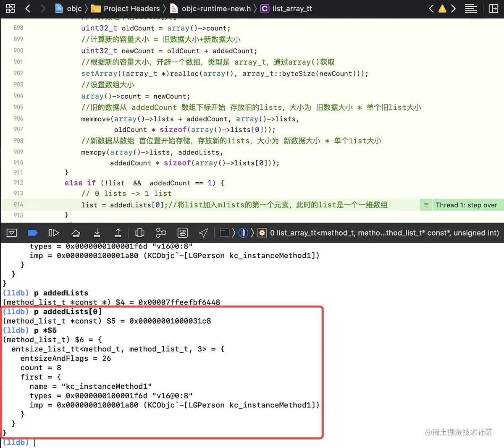The image size is (504, 448).
Task: Click '// 0 lists -> 1 list' comment
Action: tap(126, 194)
